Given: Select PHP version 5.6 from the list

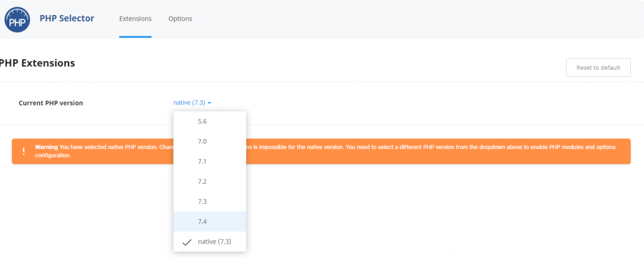Looking at the screenshot, I should pyautogui.click(x=203, y=121).
